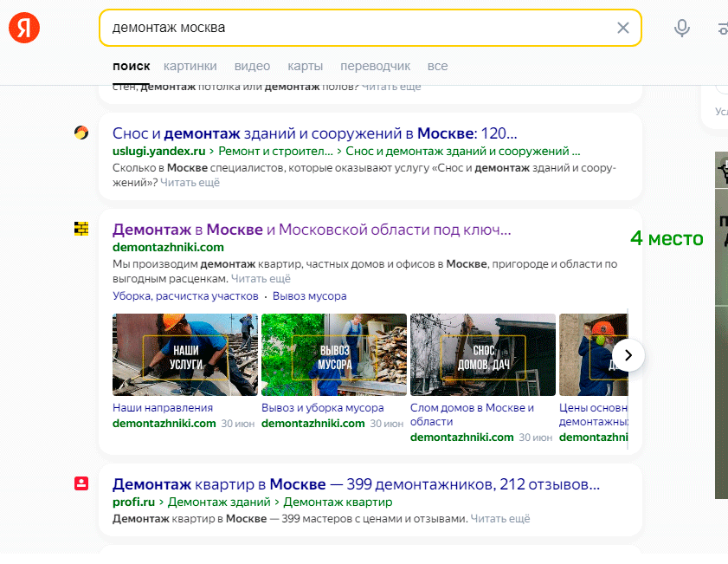This screenshot has height=564, width=728.
Task: Click the Yandex logo icon
Action: (x=24, y=28)
